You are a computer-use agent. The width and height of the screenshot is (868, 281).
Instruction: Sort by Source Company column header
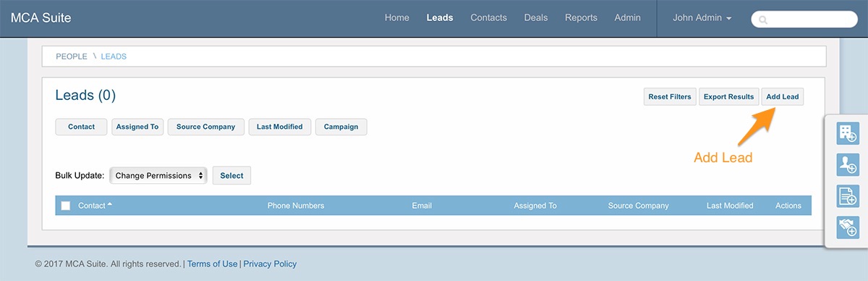point(639,206)
